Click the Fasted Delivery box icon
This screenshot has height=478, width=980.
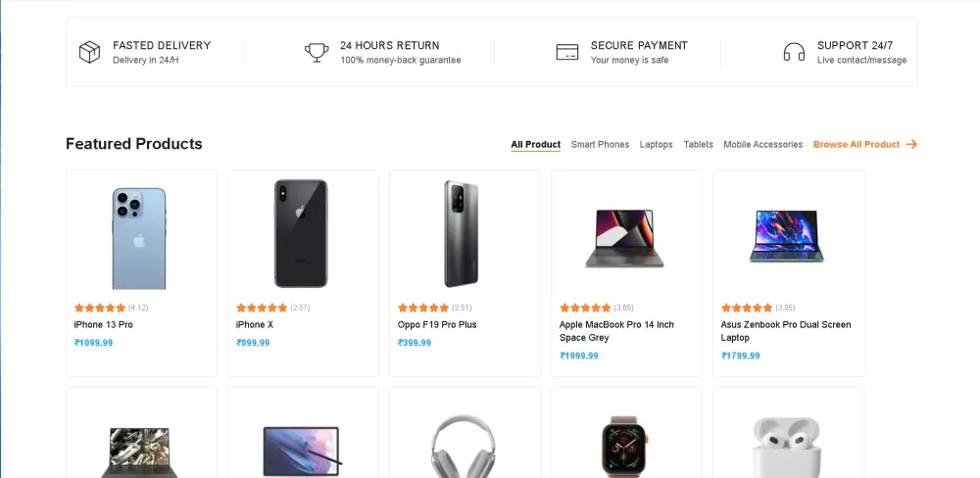coord(90,52)
